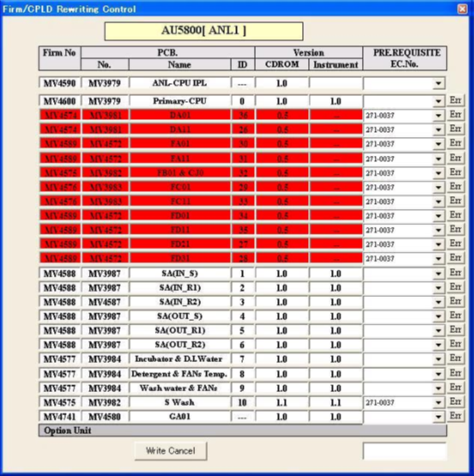
Task: Close the Firm/CPLD Rewriting Control window
Action: tap(462, 9)
